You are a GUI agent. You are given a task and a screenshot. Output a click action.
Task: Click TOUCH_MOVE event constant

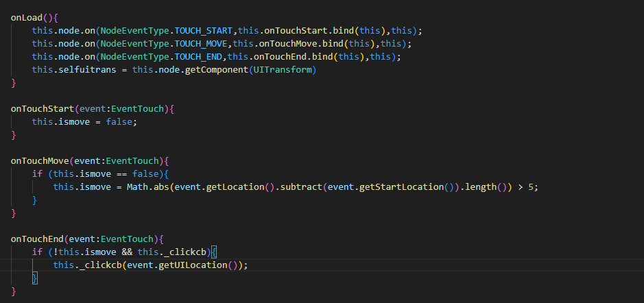click(201, 43)
